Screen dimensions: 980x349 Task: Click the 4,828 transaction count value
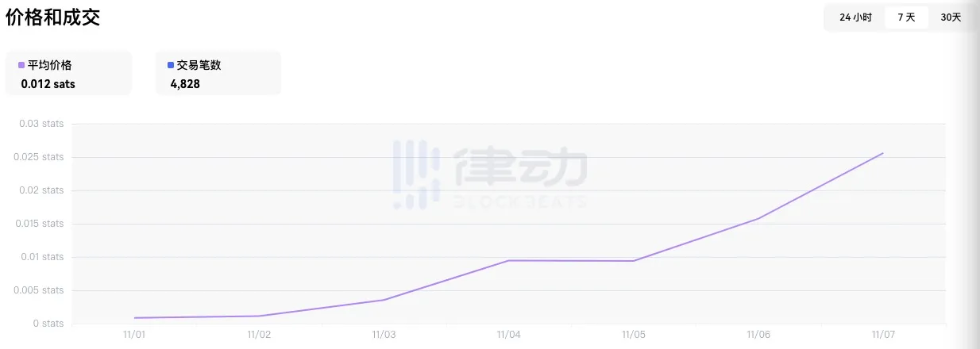coord(185,83)
